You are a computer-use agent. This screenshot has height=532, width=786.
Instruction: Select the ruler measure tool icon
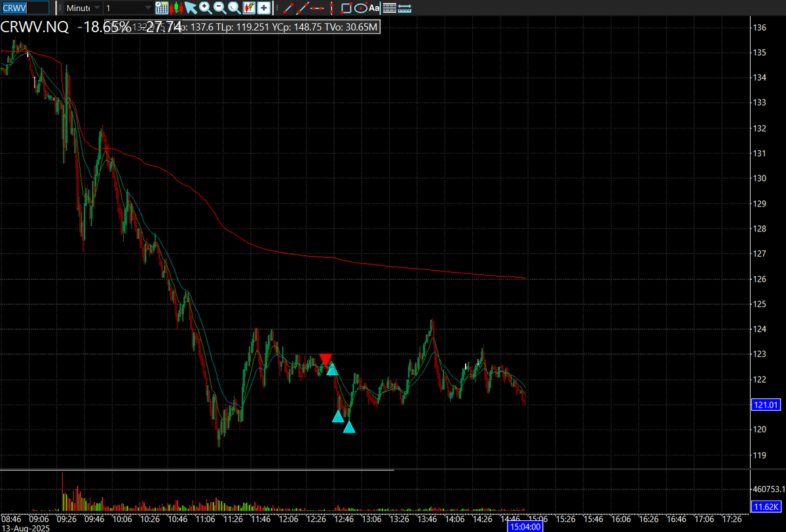coord(405,8)
